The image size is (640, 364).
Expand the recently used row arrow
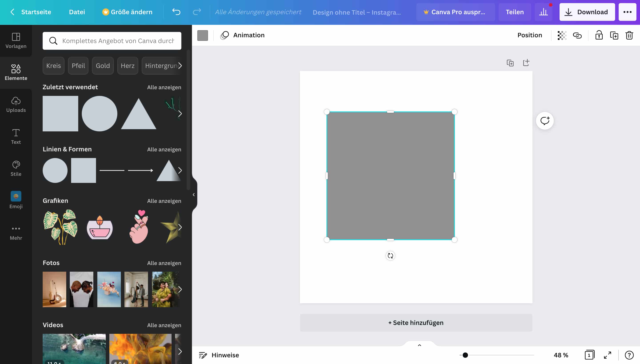point(180,113)
